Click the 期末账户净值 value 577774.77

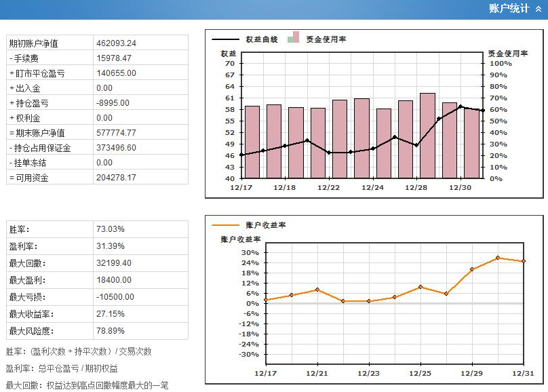coord(116,133)
